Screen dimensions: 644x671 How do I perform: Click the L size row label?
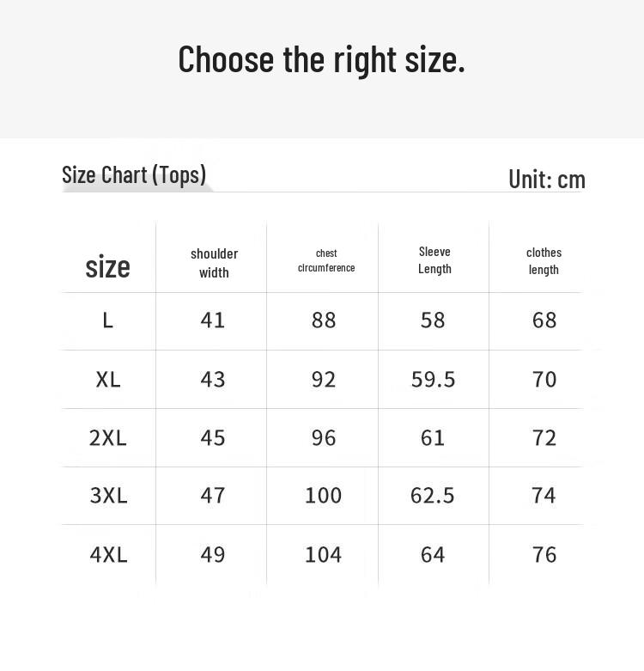[108, 320]
